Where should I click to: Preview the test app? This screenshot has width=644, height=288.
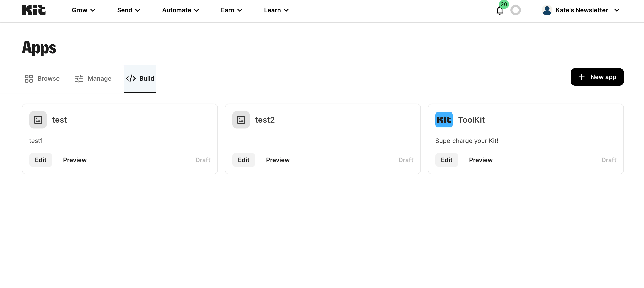75,160
